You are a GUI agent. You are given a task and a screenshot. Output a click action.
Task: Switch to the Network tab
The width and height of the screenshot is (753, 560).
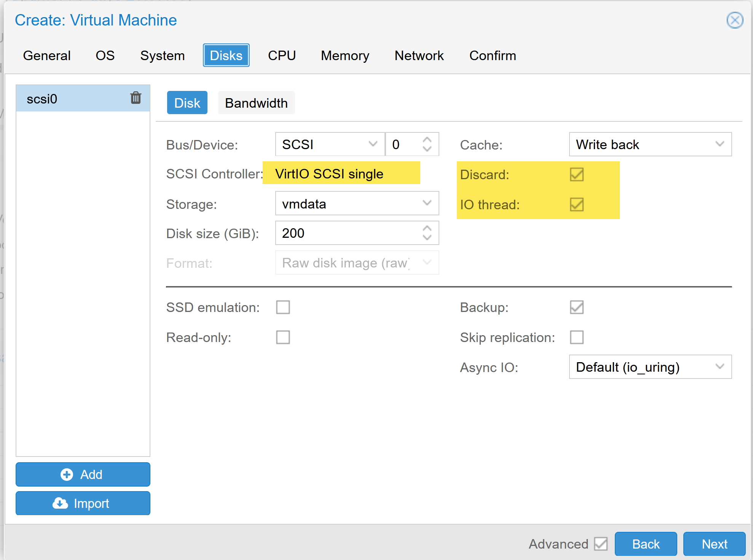419,56
